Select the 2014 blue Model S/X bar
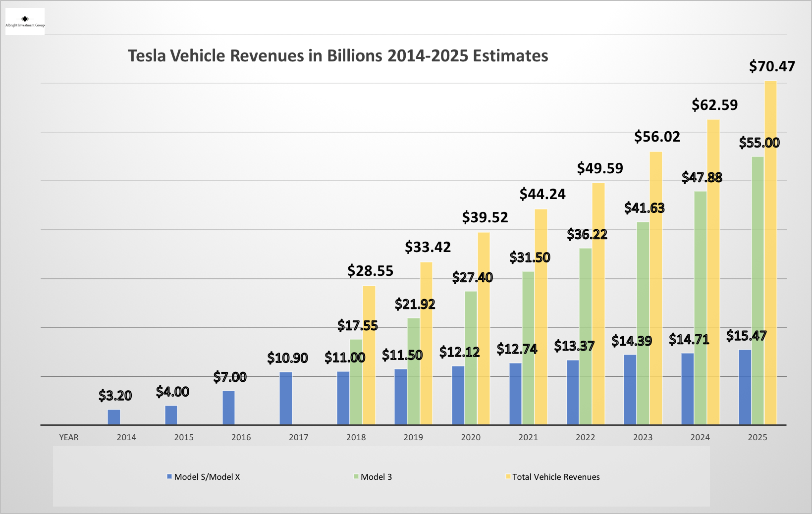 tap(114, 417)
